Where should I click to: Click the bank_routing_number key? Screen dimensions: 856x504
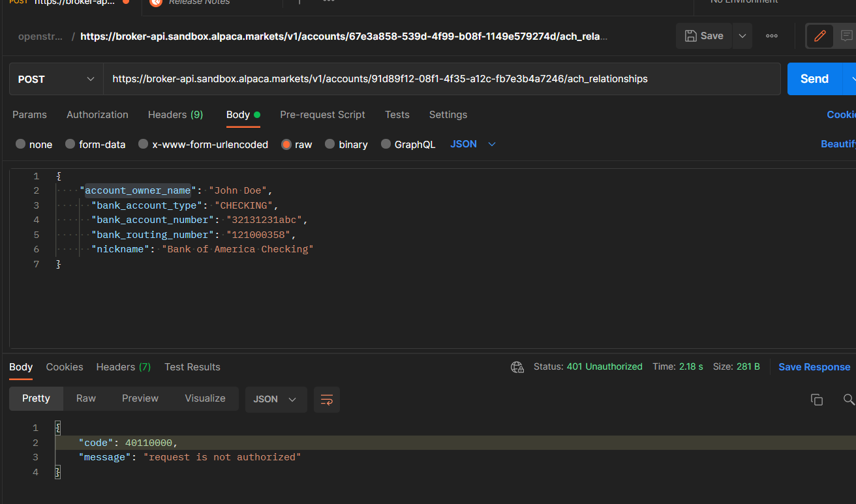[x=153, y=235]
